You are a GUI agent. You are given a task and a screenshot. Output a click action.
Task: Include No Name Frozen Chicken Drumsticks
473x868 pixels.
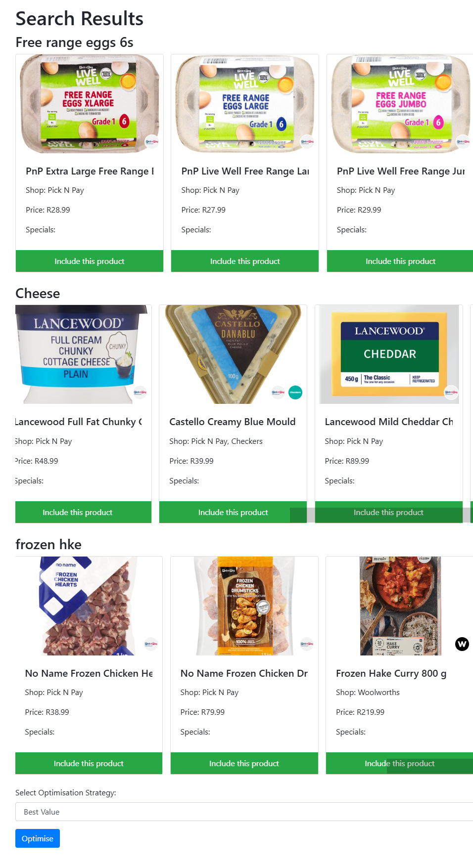point(244,763)
